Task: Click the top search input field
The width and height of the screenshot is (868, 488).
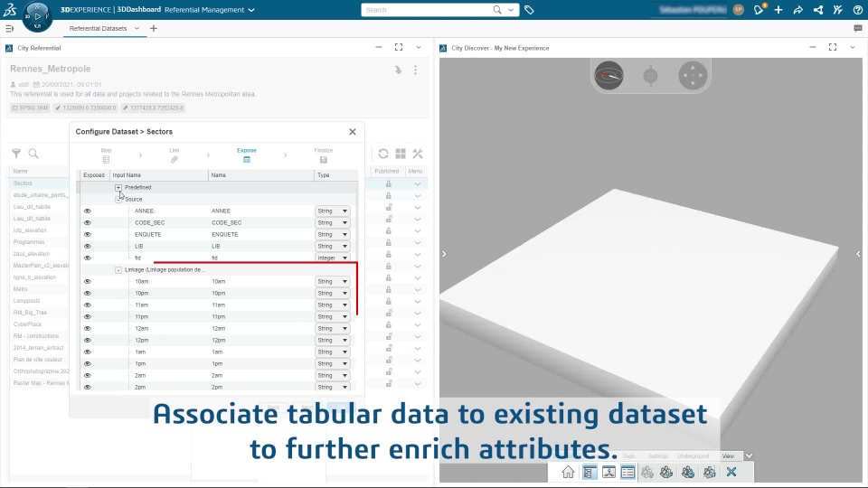Action: pyautogui.click(x=426, y=10)
